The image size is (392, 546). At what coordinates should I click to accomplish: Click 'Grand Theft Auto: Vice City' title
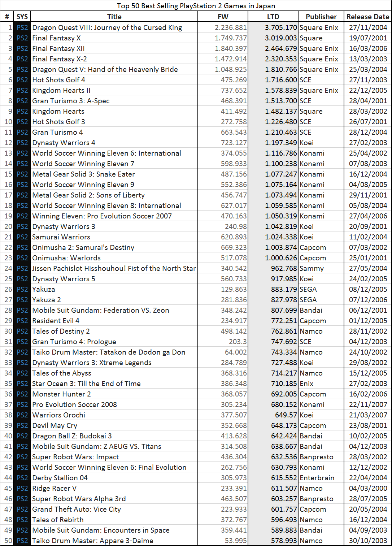coord(77,509)
